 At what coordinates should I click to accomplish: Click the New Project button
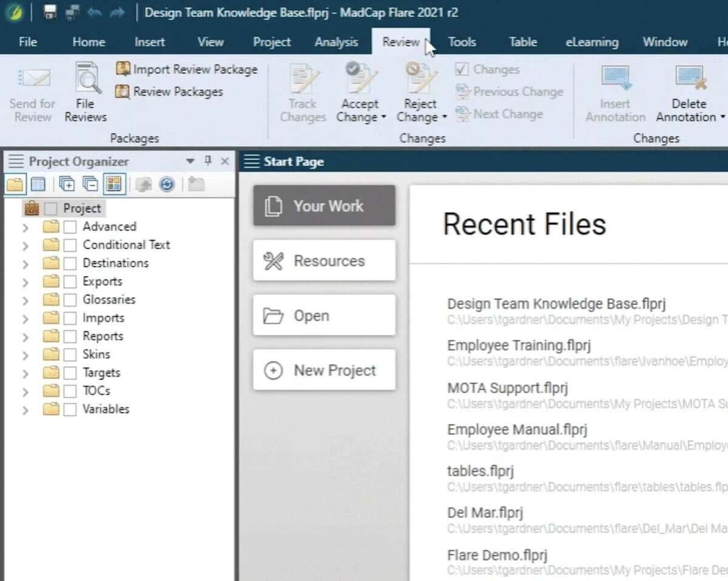coord(324,370)
